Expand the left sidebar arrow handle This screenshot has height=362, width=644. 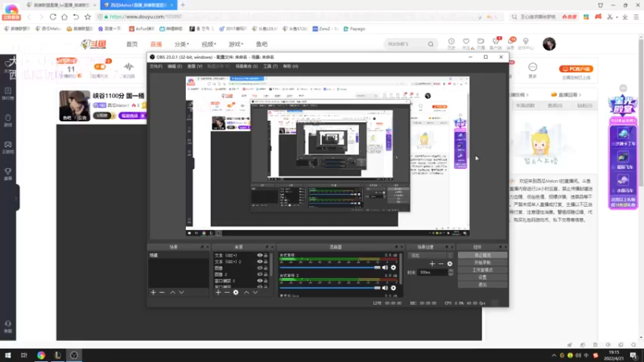(16, 198)
